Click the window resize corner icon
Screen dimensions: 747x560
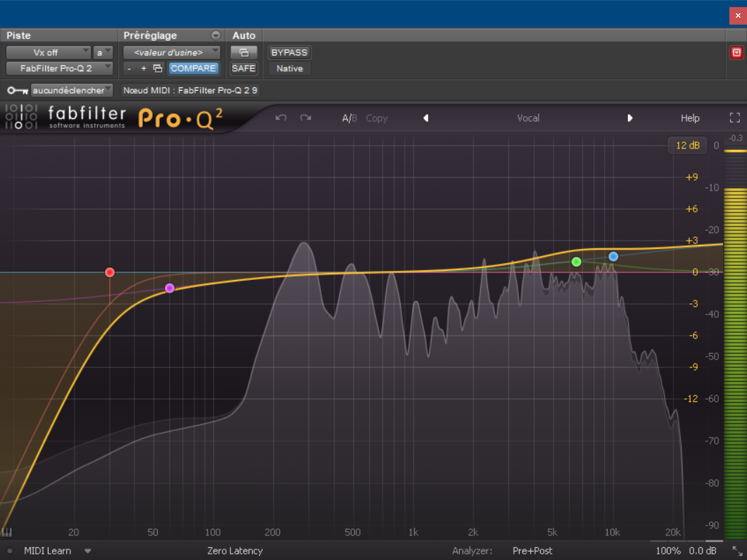tap(736, 551)
